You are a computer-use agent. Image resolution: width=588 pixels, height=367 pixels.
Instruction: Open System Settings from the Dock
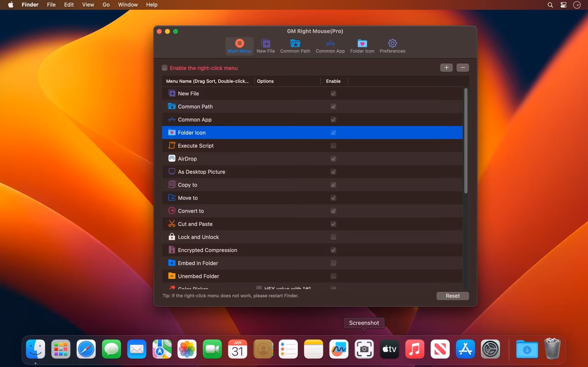(490, 349)
